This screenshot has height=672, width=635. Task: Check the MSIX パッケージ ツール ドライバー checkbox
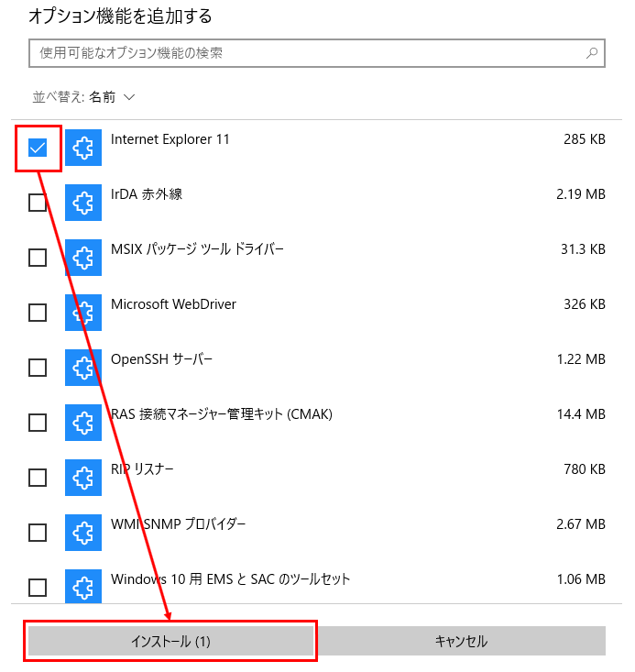[38, 258]
